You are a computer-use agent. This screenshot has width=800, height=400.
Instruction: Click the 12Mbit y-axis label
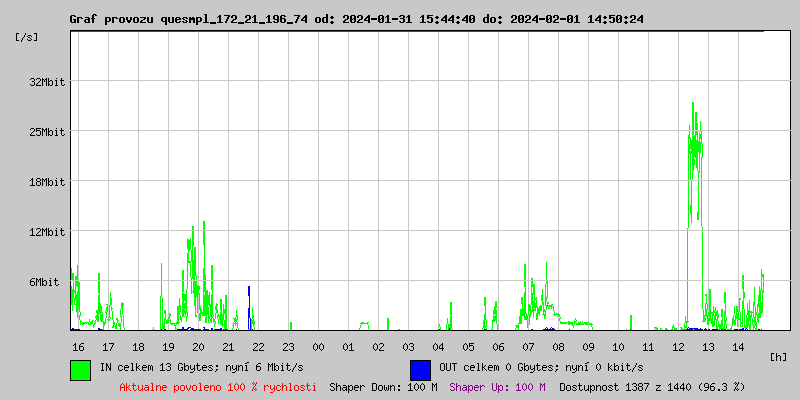pos(46,232)
